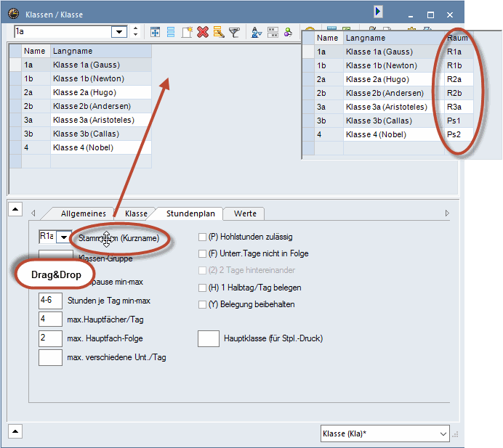Click the max. Hauptfach-Folge input field
Image resolution: width=503 pixels, height=448 pixels.
[50, 338]
